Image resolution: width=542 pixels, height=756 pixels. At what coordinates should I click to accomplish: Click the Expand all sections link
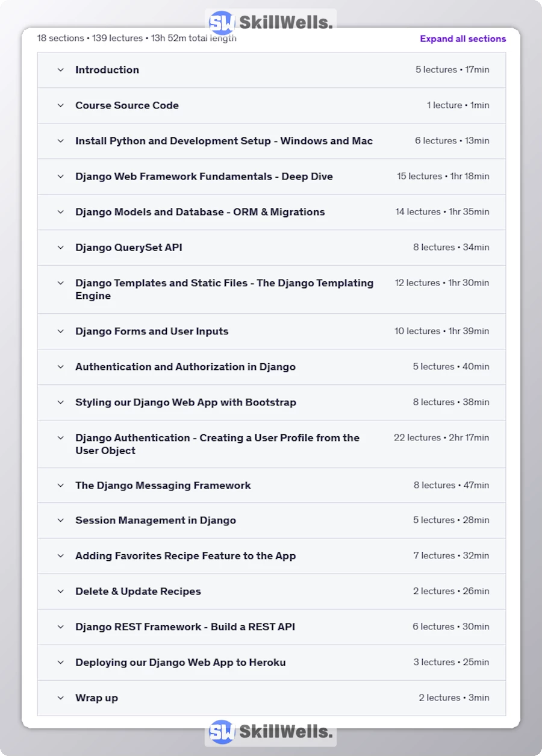463,39
